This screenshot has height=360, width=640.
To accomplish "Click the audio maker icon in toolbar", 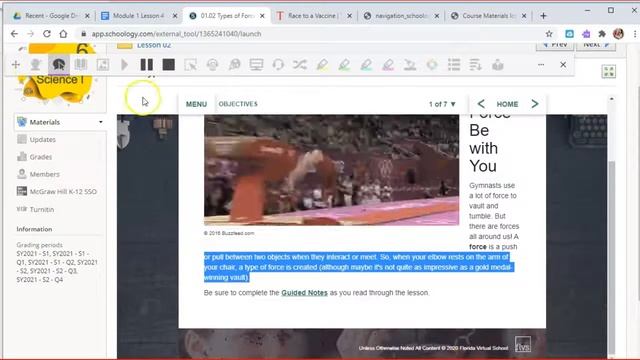I will tap(212, 64).
